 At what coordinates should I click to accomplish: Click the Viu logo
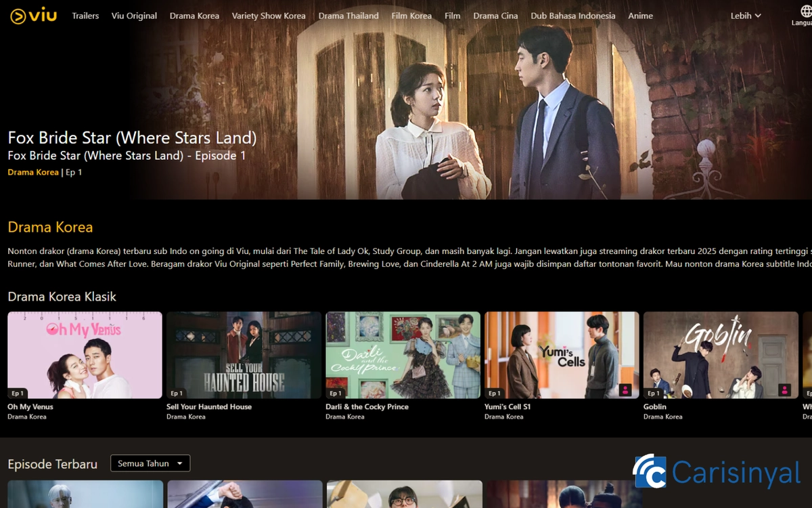33,16
